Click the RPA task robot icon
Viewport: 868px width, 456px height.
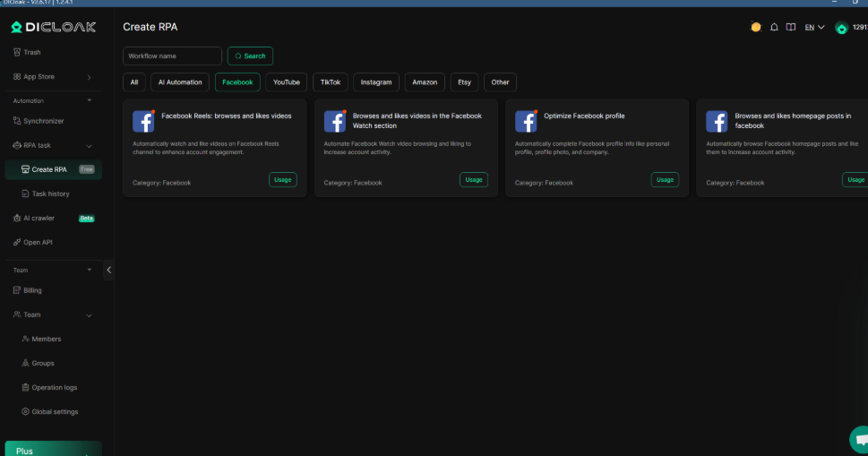17,145
